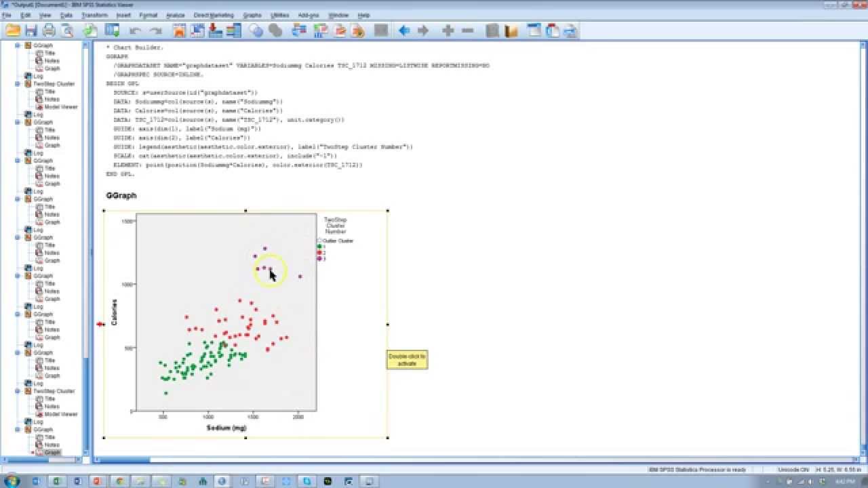868x488 pixels.
Task: Click the green cluster 1 legend swatch
Action: (319, 247)
